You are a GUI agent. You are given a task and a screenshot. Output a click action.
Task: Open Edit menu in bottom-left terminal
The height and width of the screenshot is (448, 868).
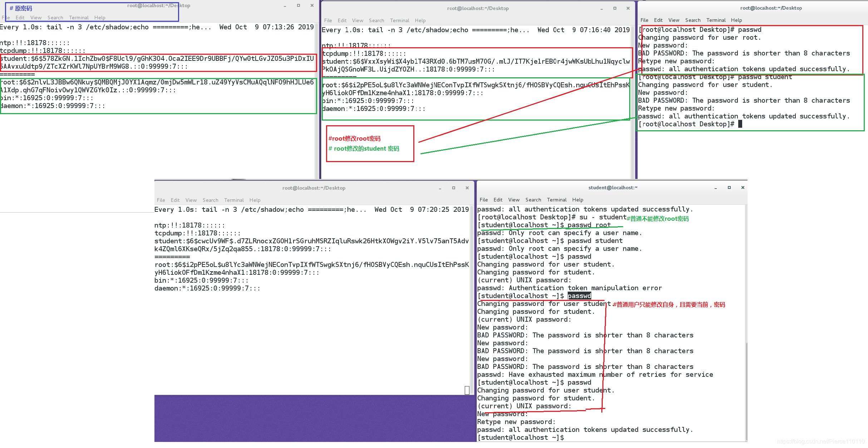click(175, 200)
